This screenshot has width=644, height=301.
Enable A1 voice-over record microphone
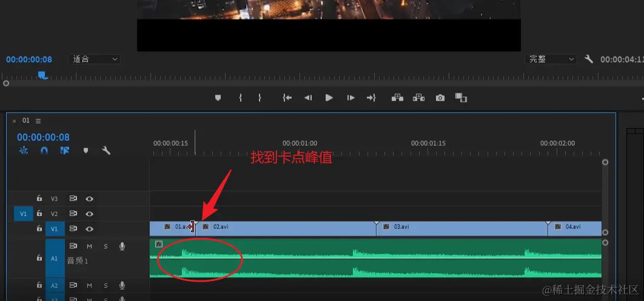pos(122,246)
